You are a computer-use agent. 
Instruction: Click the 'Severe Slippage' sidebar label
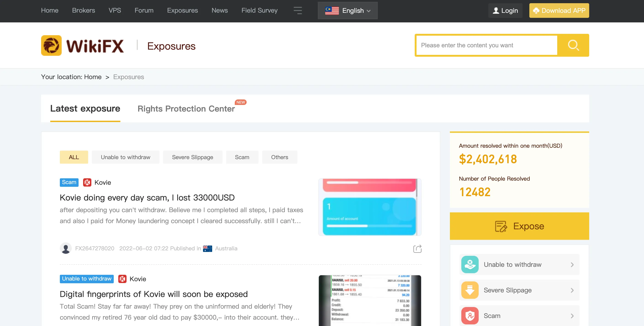pos(508,290)
